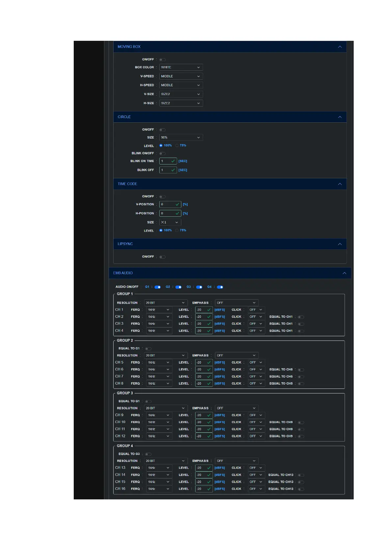Collapse the EMB AUDIO section chevron
This screenshot has width=392, height=554.
tap(344, 273)
